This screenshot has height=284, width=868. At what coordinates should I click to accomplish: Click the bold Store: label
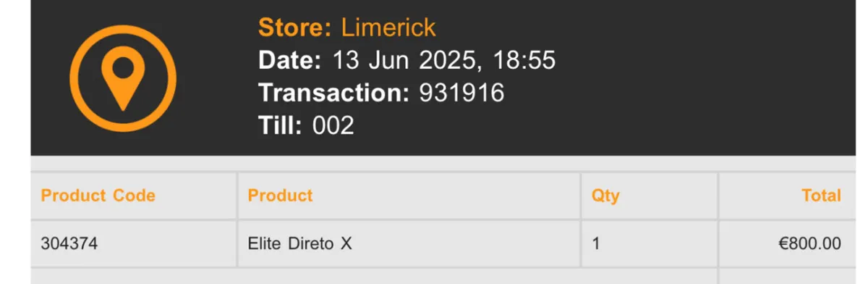coord(294,28)
